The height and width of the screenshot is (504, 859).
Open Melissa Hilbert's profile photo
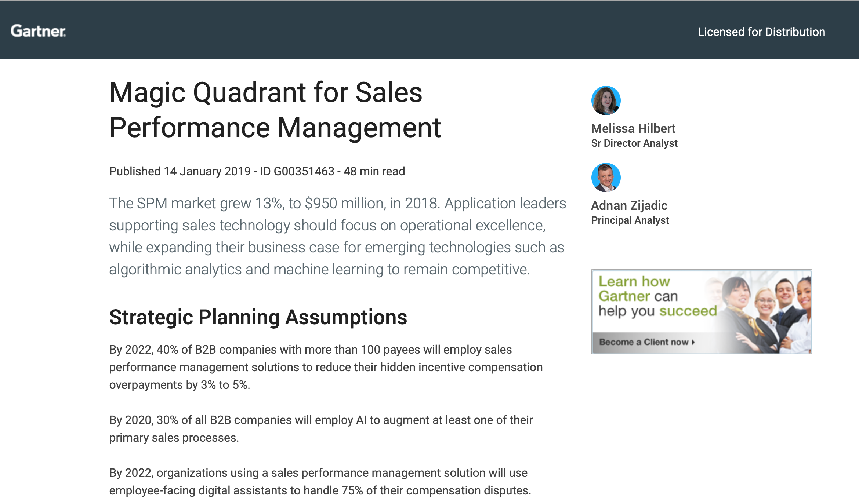(606, 101)
